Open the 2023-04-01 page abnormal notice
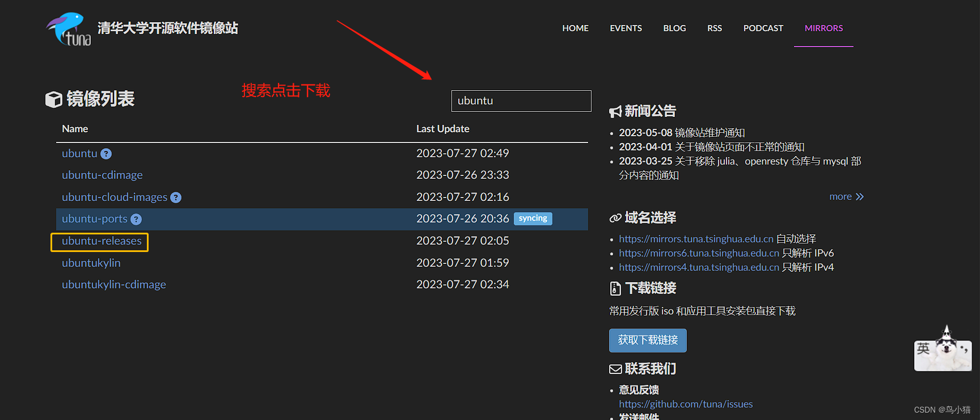The image size is (980, 420). tap(712, 146)
